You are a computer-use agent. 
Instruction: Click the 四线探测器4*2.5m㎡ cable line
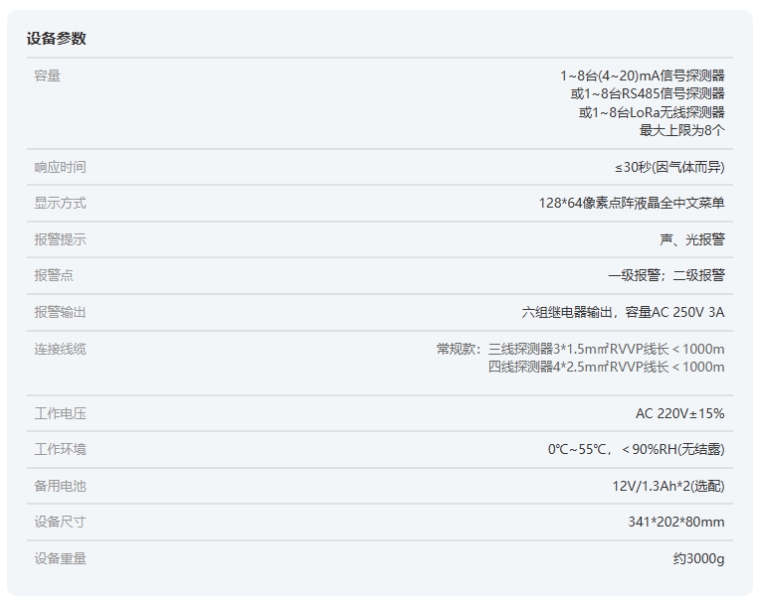pos(606,367)
